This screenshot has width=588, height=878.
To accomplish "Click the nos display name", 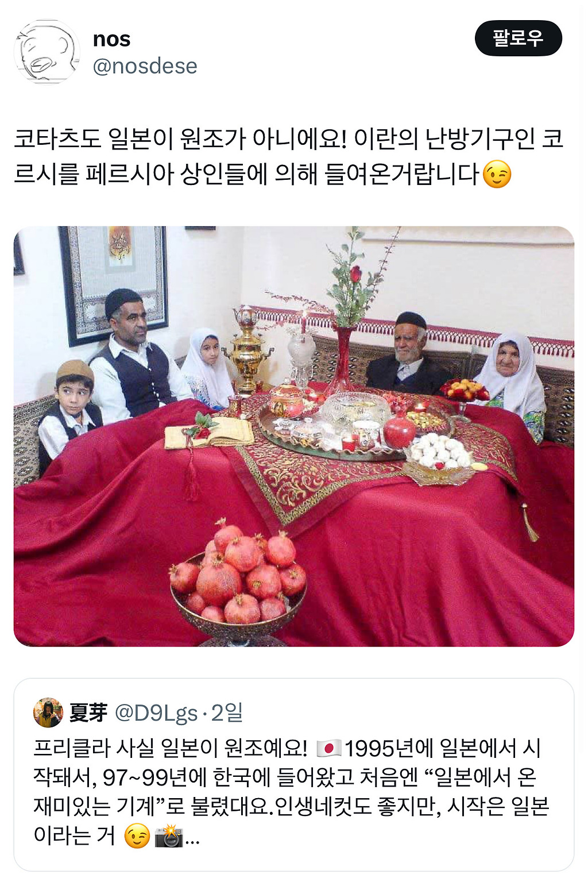I will [111, 39].
